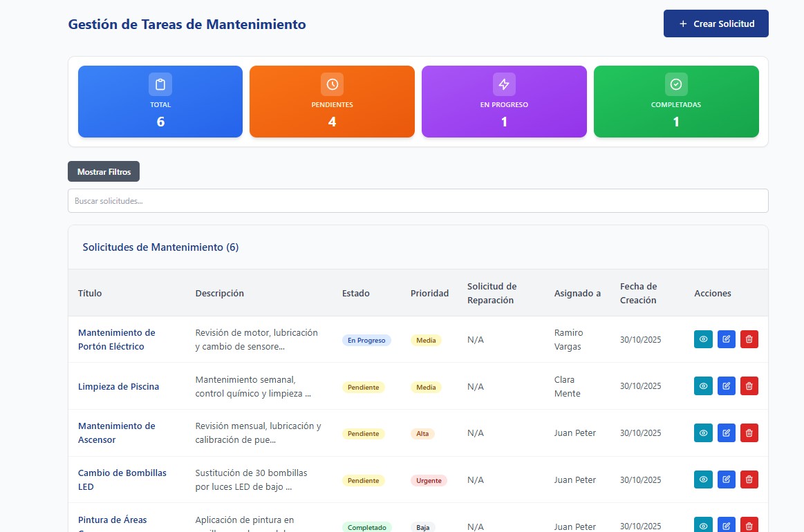Select the COMPLETADAS progress card
This screenshot has width=804, height=532.
(x=675, y=102)
